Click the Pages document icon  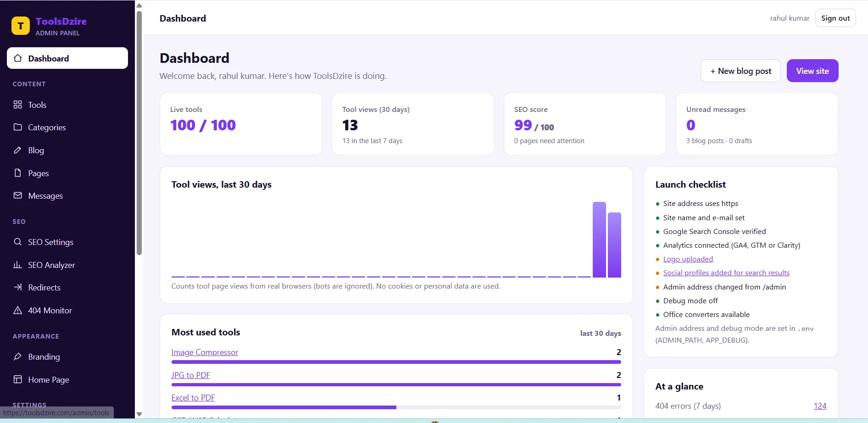pos(18,173)
